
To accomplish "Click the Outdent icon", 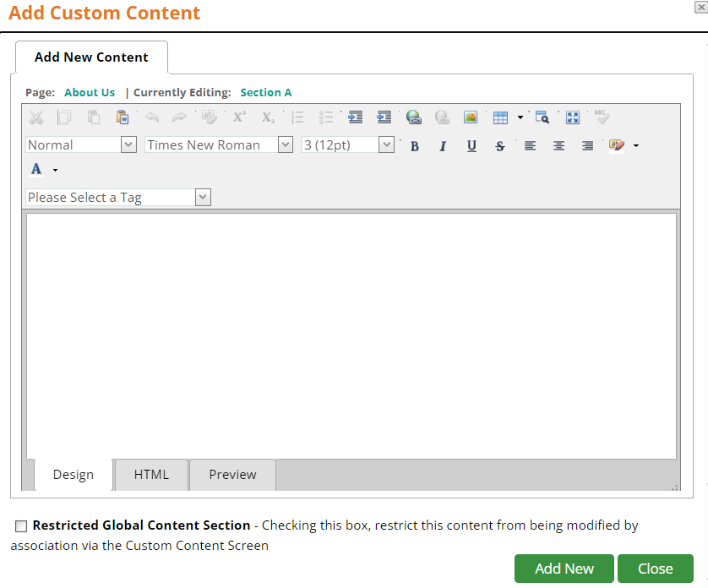I will click(384, 117).
